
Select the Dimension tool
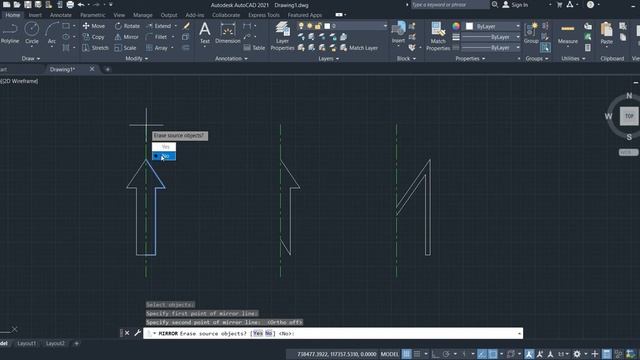click(x=227, y=33)
